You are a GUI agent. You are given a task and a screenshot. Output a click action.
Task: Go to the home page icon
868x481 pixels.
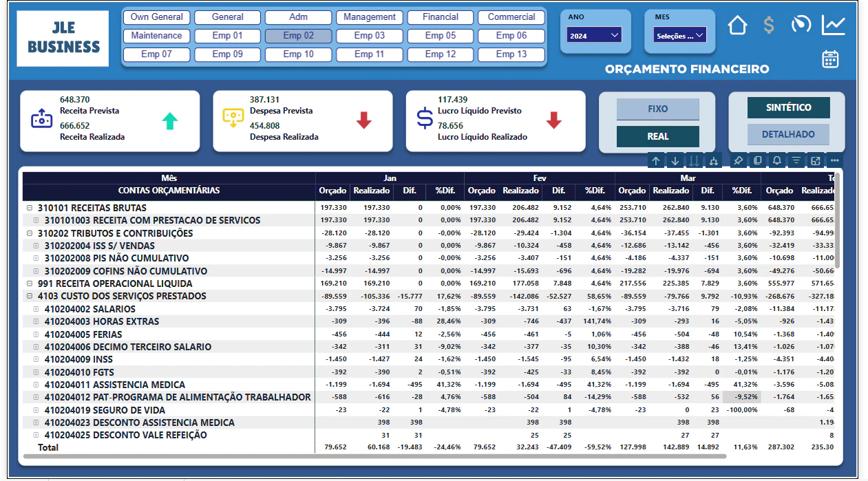[x=737, y=26]
